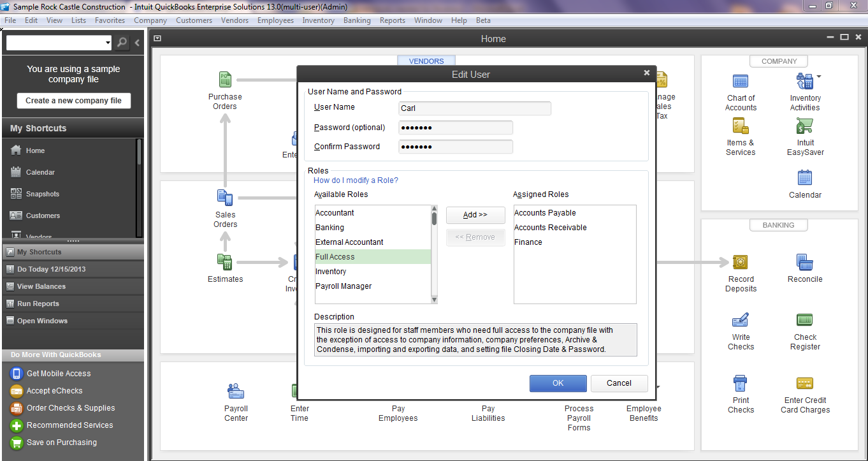This screenshot has width=868, height=461.
Task: Expand Run Reports section
Action: coord(73,304)
